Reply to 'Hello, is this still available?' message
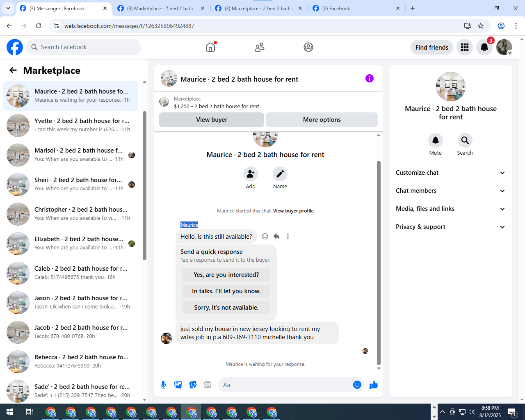Viewport: 525px width, 420px height. click(x=276, y=236)
